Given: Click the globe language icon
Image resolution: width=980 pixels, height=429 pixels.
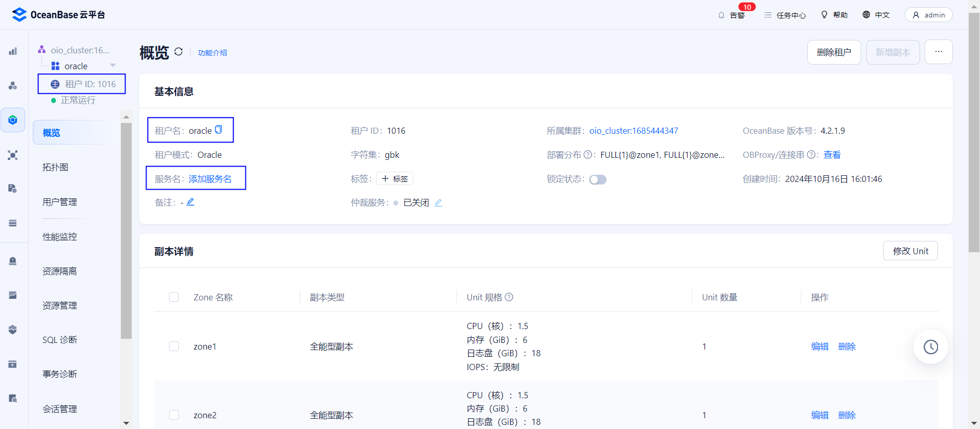Looking at the screenshot, I should [x=866, y=14].
